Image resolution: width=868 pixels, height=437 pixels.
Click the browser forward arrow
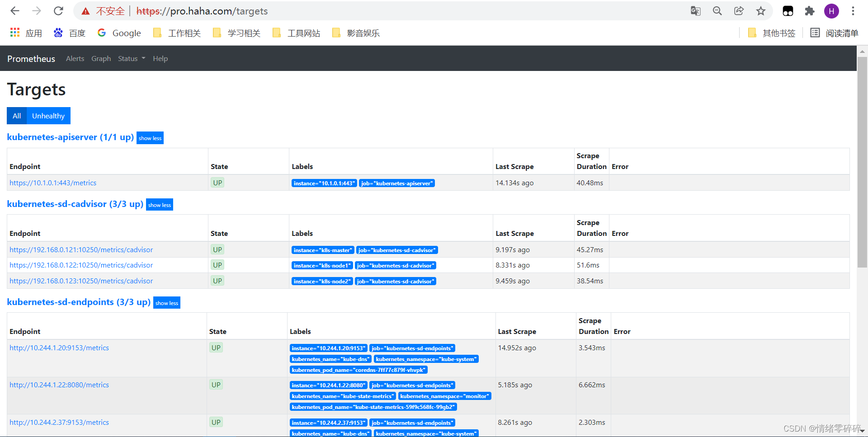click(37, 11)
